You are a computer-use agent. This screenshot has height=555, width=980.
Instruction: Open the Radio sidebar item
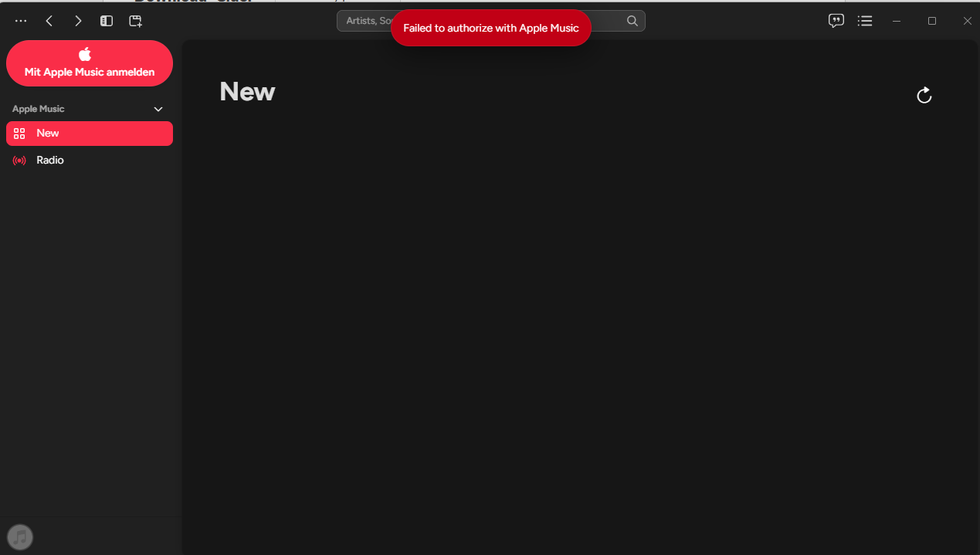click(90, 161)
